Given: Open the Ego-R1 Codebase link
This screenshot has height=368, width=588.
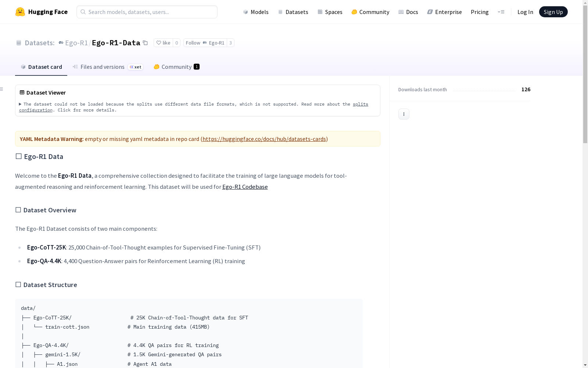Looking at the screenshot, I should (245, 187).
